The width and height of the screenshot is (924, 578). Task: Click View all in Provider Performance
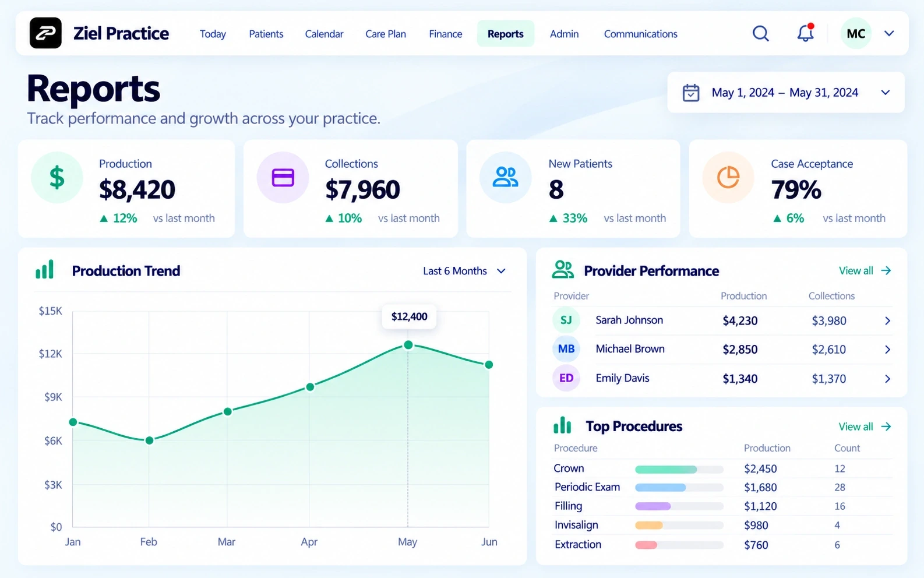point(865,270)
